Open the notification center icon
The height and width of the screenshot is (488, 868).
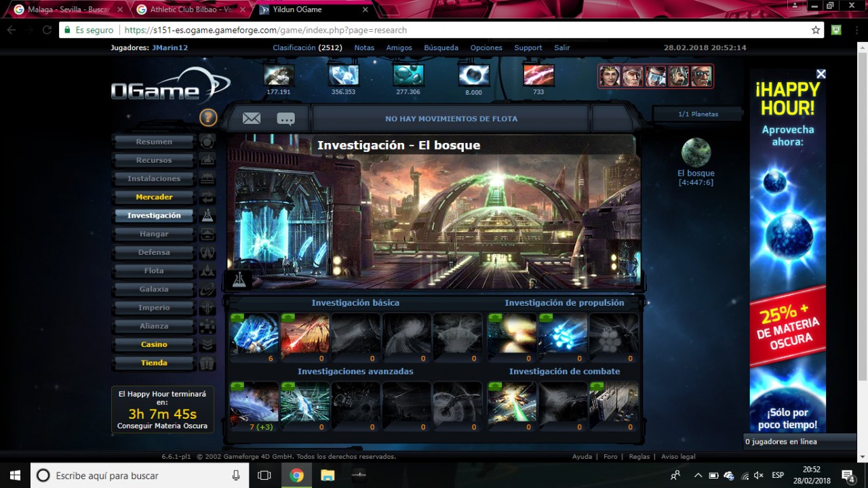coord(848,475)
